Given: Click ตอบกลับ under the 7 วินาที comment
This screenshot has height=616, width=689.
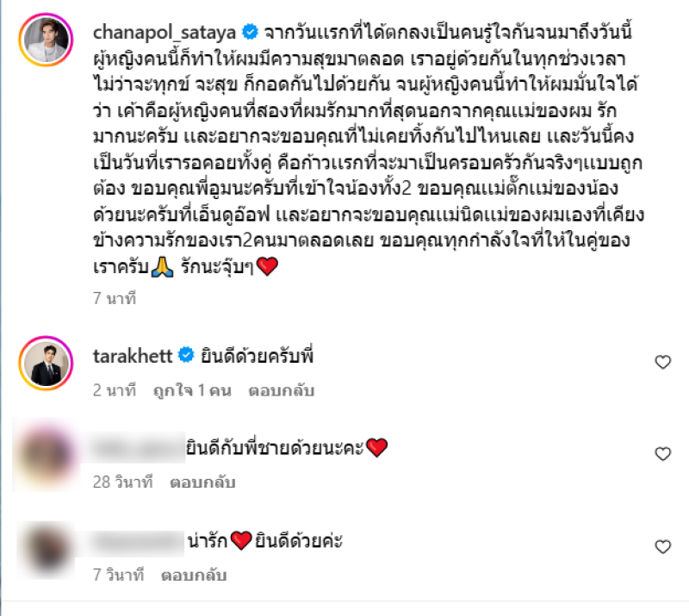Looking at the screenshot, I should (x=194, y=575).
